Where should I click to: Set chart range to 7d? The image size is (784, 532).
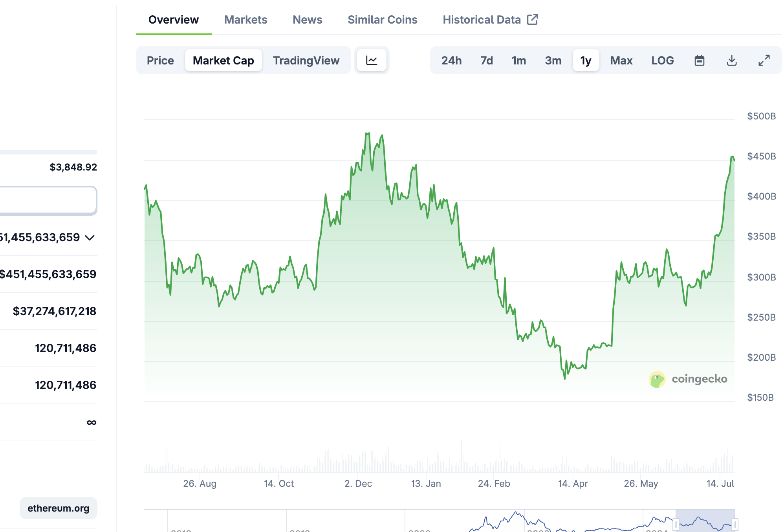[487, 60]
